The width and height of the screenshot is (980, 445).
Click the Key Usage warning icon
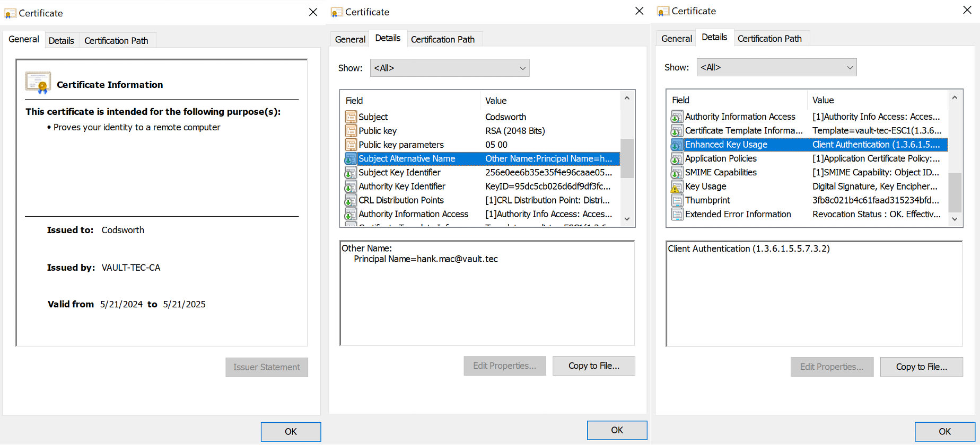[x=677, y=186]
